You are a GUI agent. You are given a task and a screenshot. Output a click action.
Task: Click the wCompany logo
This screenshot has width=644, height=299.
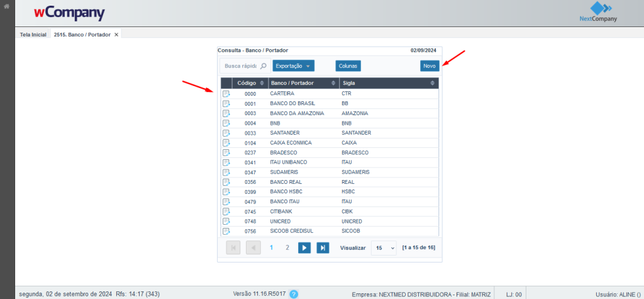pos(69,13)
